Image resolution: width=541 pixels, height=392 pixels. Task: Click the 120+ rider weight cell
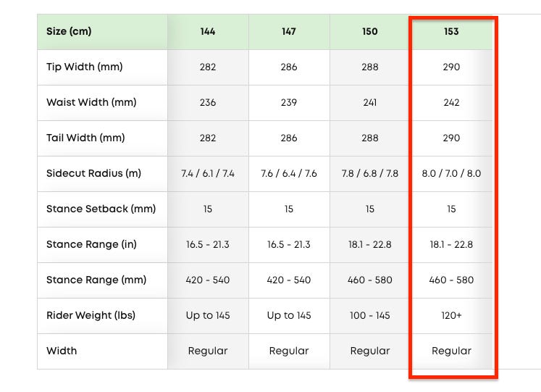tap(451, 316)
